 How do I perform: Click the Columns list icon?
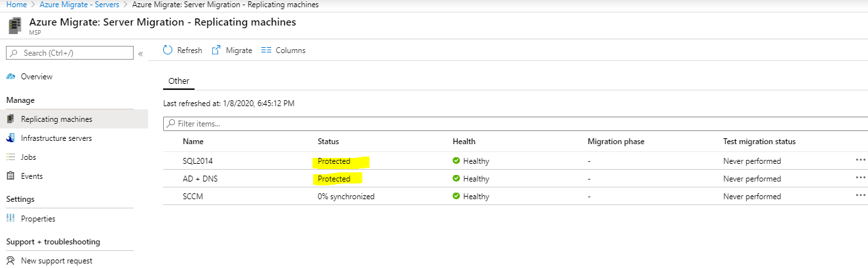266,50
